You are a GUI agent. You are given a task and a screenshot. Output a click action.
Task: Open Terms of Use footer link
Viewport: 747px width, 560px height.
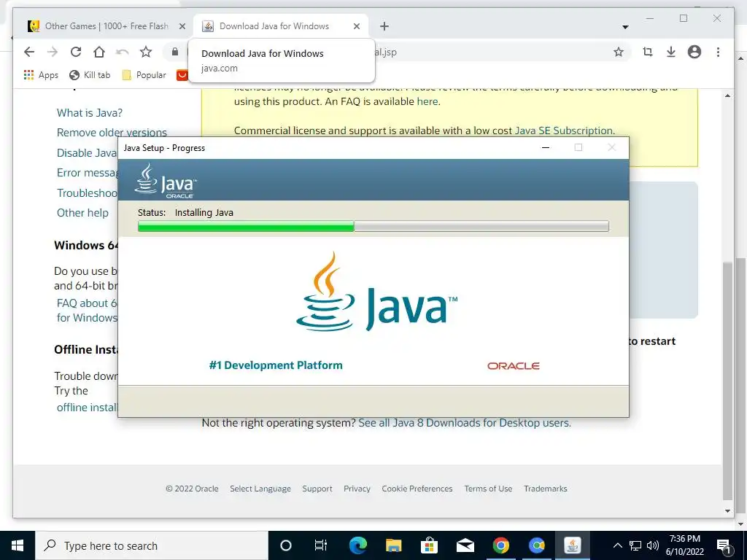tap(488, 489)
